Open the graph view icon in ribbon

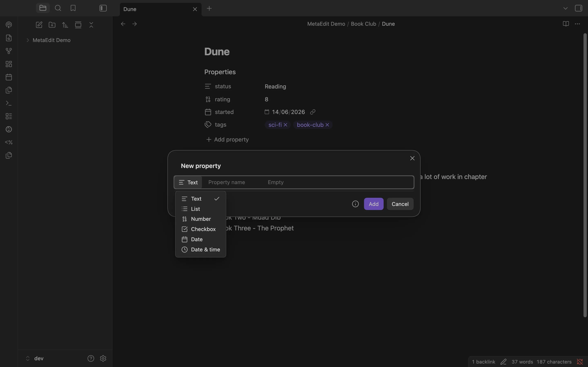click(x=9, y=51)
